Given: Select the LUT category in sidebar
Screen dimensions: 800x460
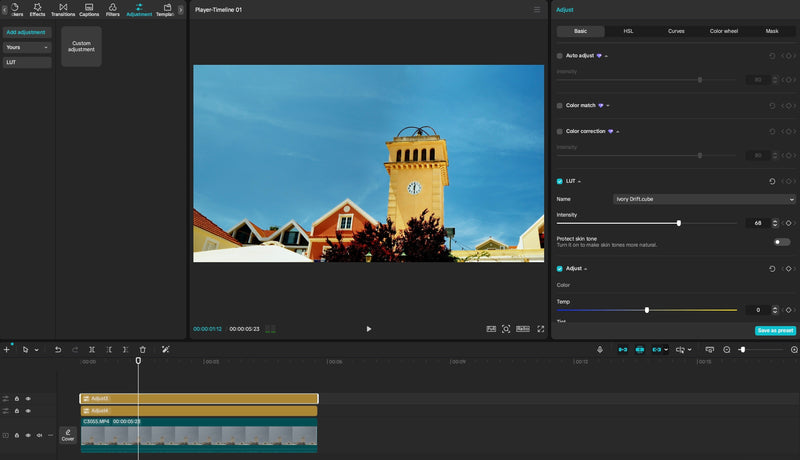Looking at the screenshot, I should click(x=27, y=62).
